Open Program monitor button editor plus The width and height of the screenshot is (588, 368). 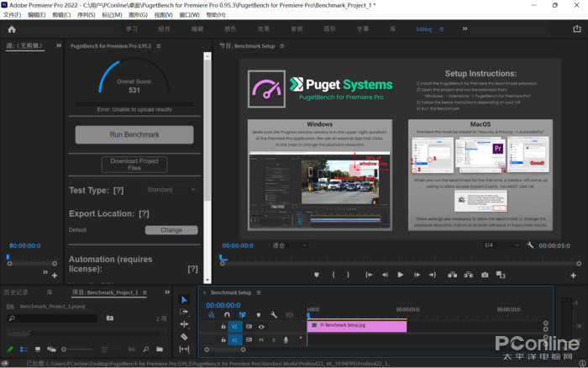tap(573, 276)
